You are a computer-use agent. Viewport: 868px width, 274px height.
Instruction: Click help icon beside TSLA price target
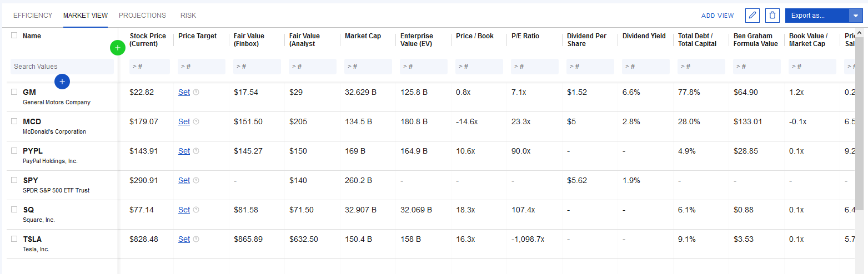point(196,240)
